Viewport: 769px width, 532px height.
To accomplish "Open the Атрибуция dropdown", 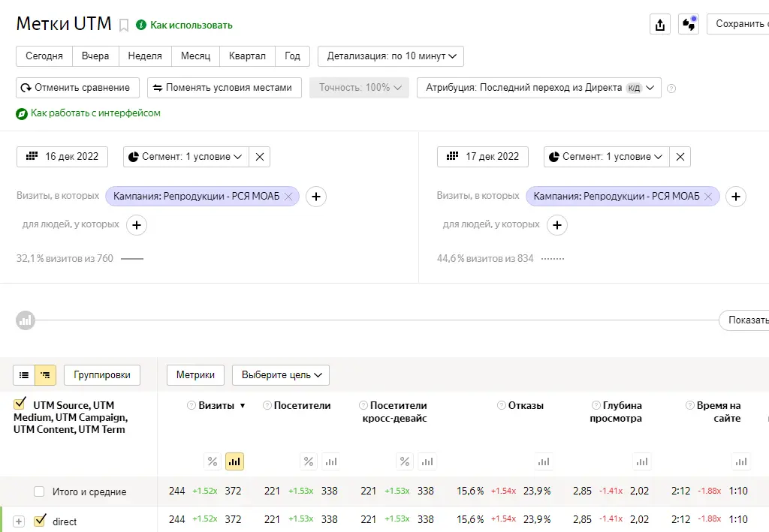I will [538, 88].
